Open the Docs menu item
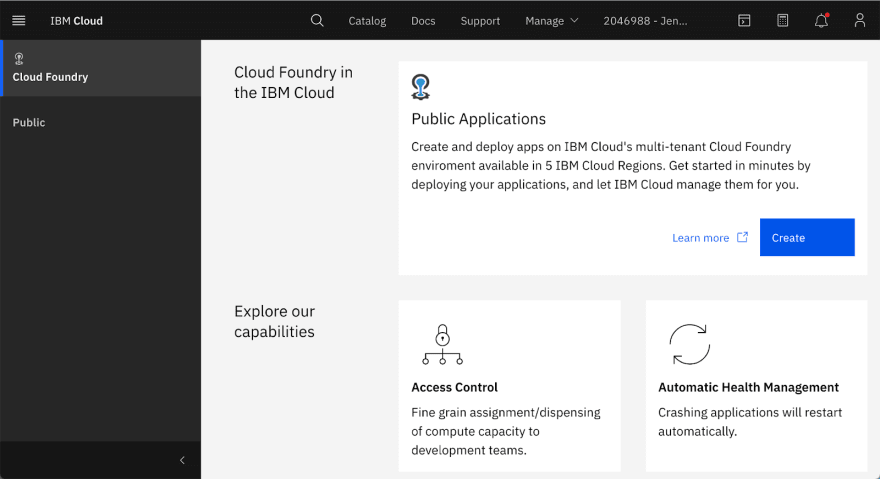880x479 pixels. tap(423, 21)
